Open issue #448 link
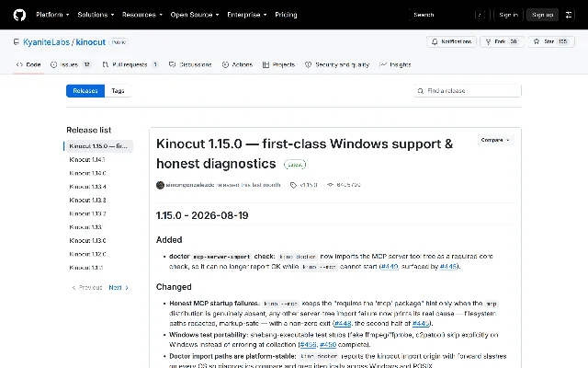The height and width of the screenshot is (368, 588). pos(343,323)
